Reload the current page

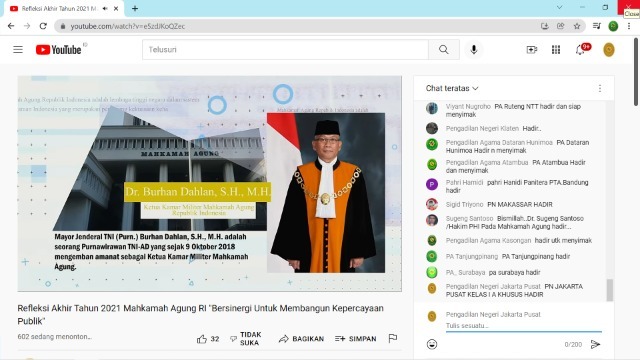(x=43, y=26)
